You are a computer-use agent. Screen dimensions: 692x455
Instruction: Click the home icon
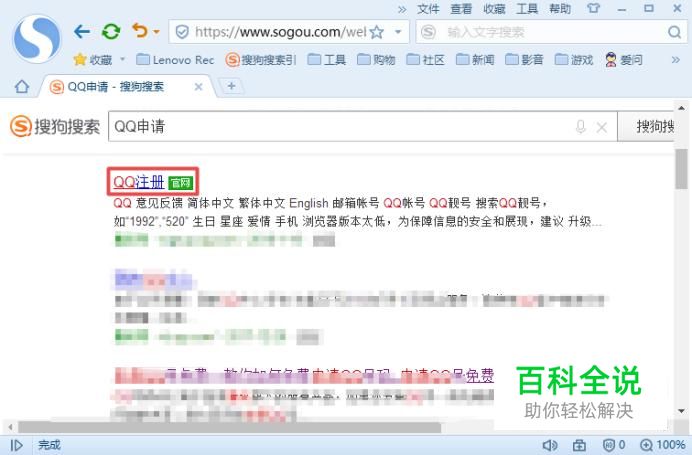click(x=22, y=86)
